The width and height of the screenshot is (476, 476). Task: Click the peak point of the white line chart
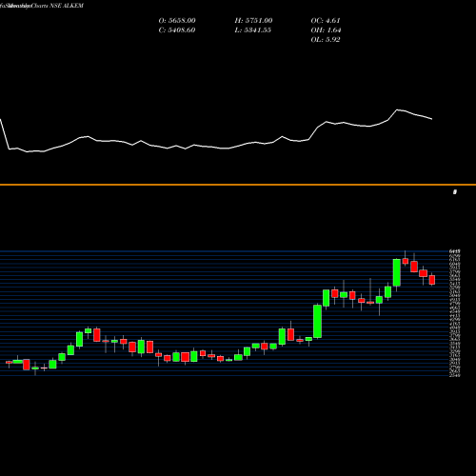click(x=397, y=109)
